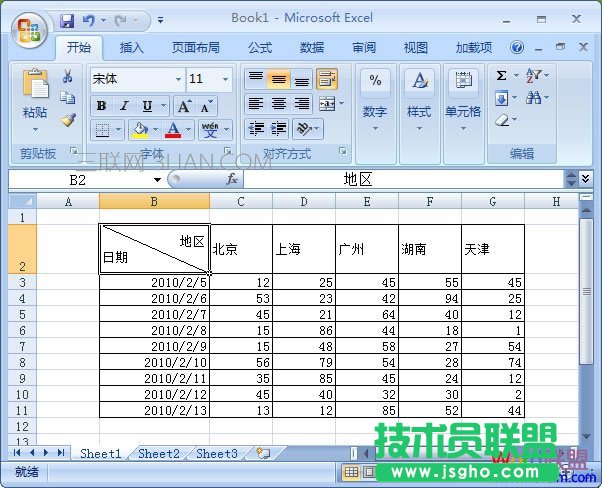Screen dimensions: 602x488
Task: Toggle bold formatting
Action: (x=101, y=106)
